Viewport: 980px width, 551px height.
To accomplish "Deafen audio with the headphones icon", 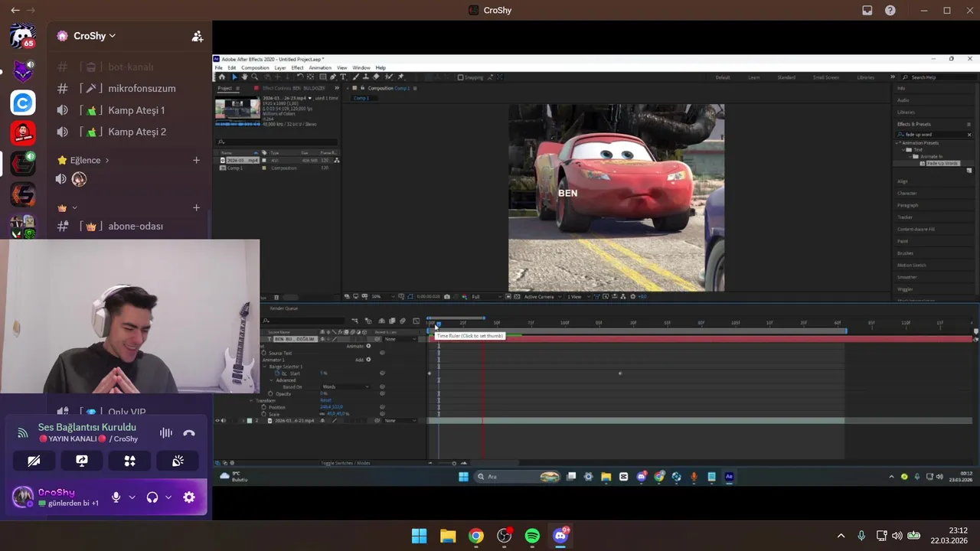I will click(152, 497).
